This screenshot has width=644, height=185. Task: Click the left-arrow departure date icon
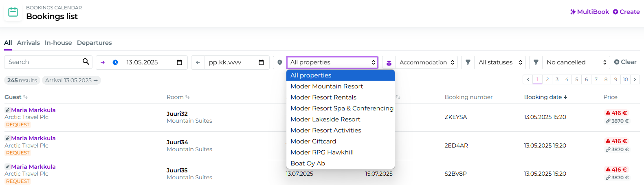(x=198, y=62)
